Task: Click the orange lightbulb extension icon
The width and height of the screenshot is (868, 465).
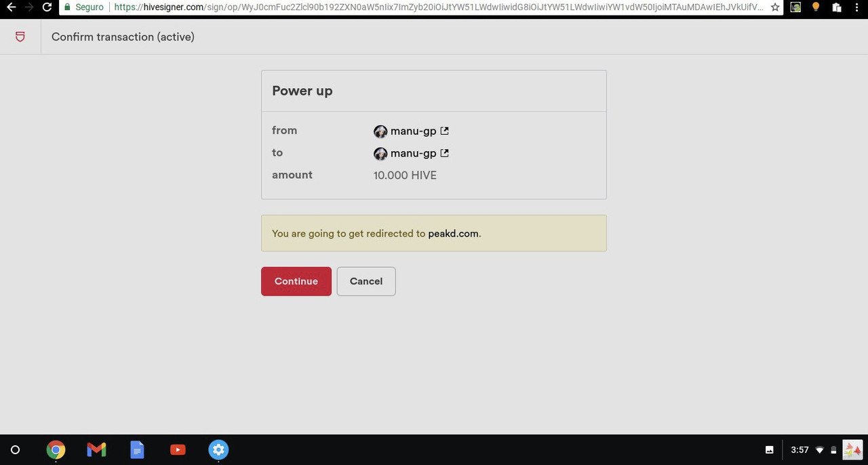Action: pos(816,7)
